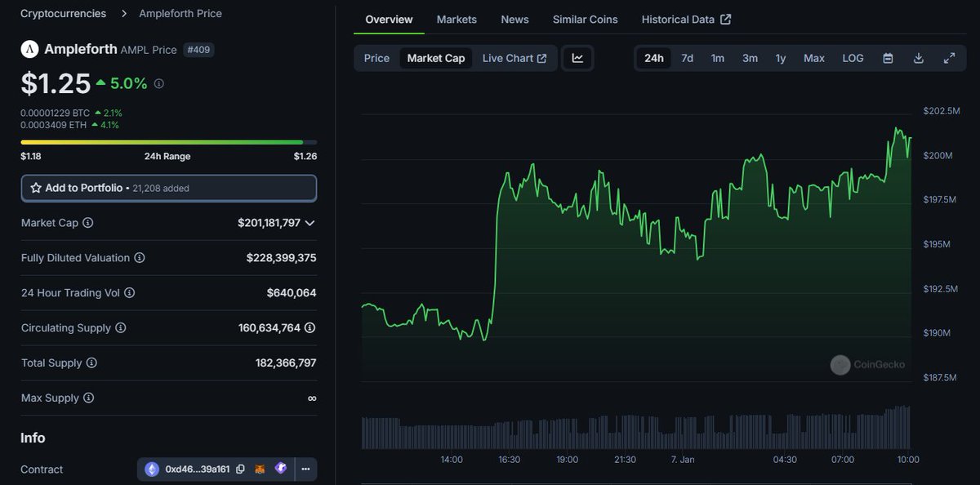
Task: Expand the Market Cap value chevron
Action: coord(310,223)
